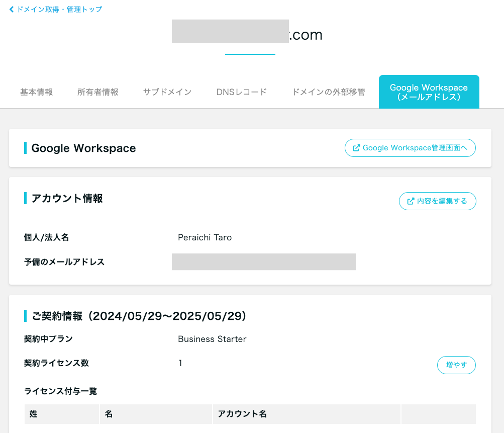Click the 予備のメールアドレス value field
The width and height of the screenshot is (504, 433).
(x=263, y=262)
